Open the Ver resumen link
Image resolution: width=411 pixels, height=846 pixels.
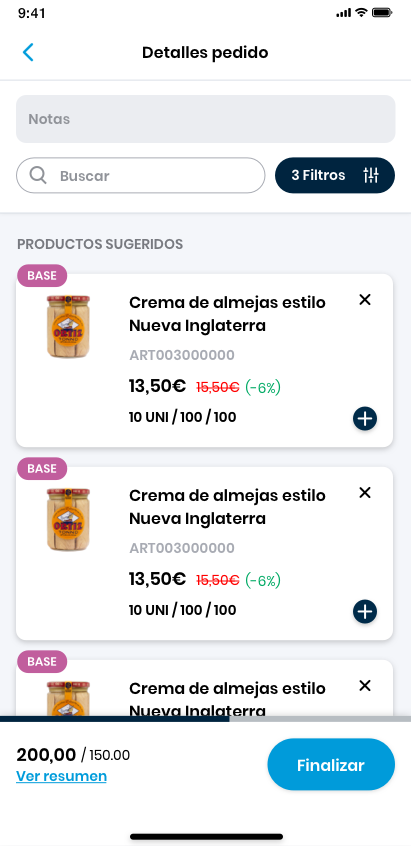click(61, 776)
